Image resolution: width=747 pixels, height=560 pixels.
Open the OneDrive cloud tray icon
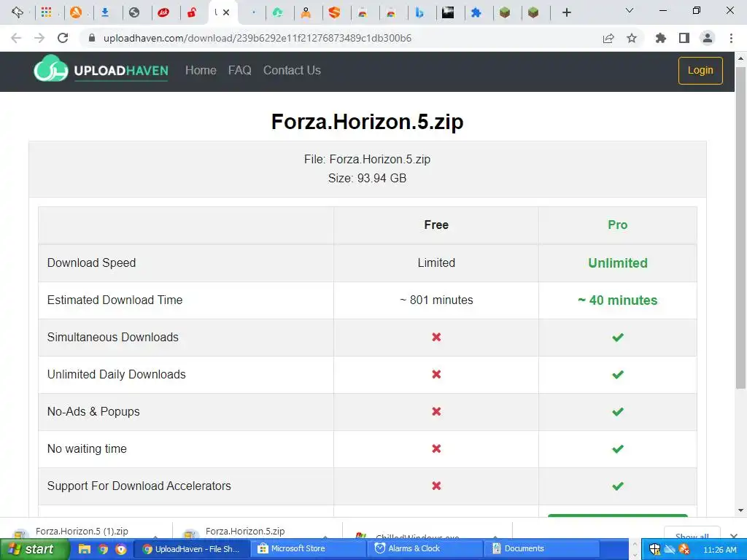[x=670, y=549]
